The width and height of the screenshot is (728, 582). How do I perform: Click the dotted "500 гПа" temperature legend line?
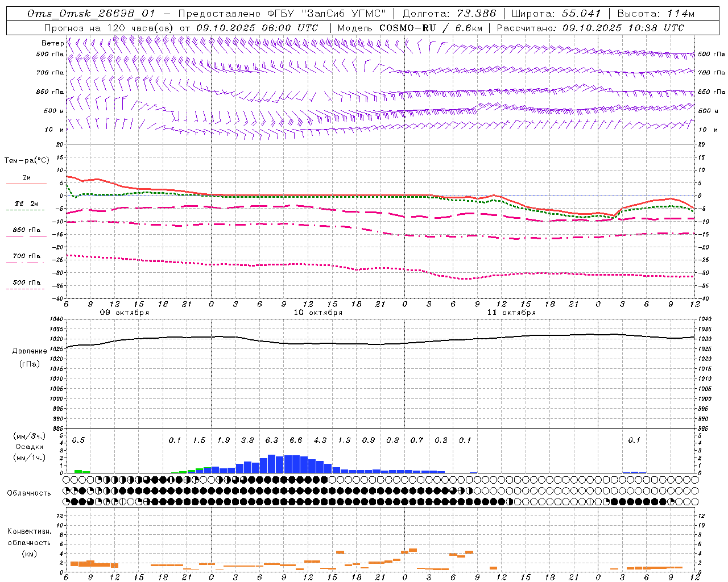26,289
